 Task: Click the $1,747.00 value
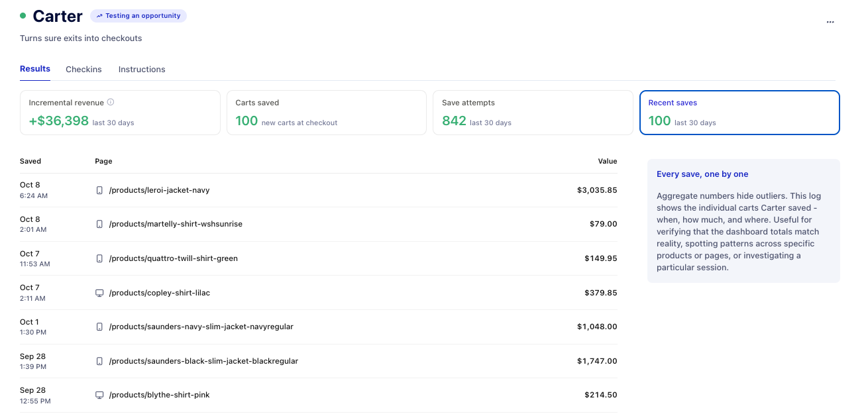point(597,361)
